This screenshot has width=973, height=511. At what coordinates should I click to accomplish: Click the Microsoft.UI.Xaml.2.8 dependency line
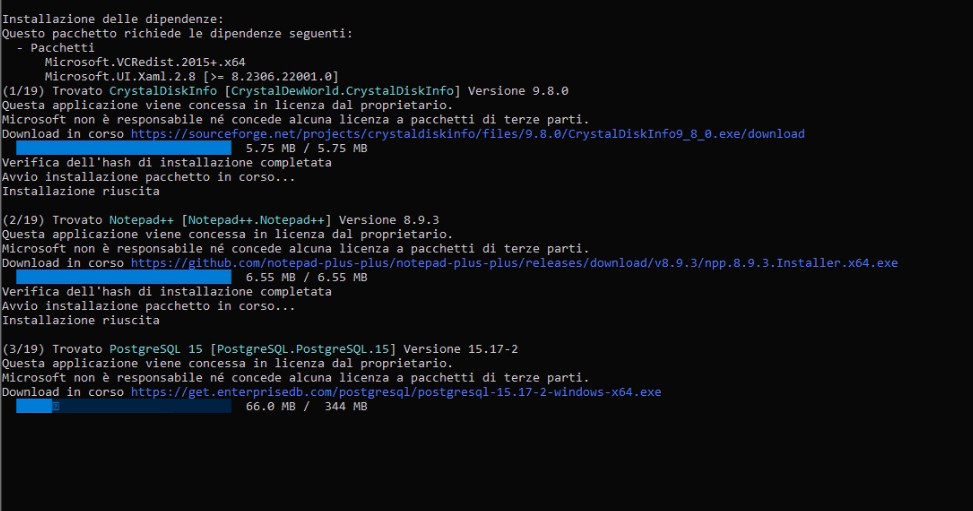pyautogui.click(x=191, y=76)
